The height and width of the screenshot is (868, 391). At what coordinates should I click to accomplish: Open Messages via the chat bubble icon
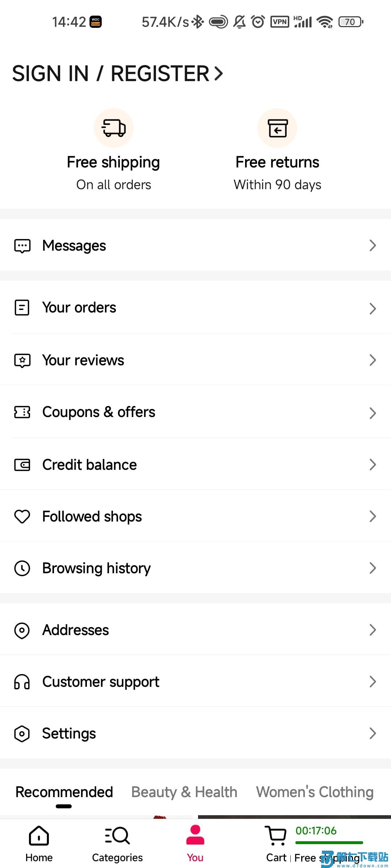click(x=22, y=246)
